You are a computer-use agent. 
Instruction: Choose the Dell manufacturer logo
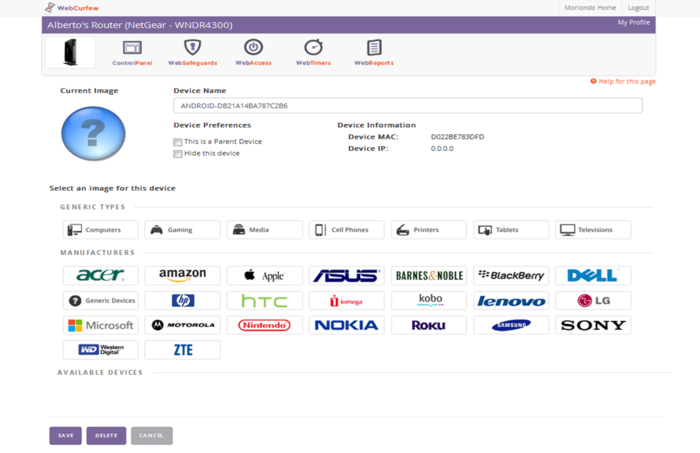(x=593, y=275)
